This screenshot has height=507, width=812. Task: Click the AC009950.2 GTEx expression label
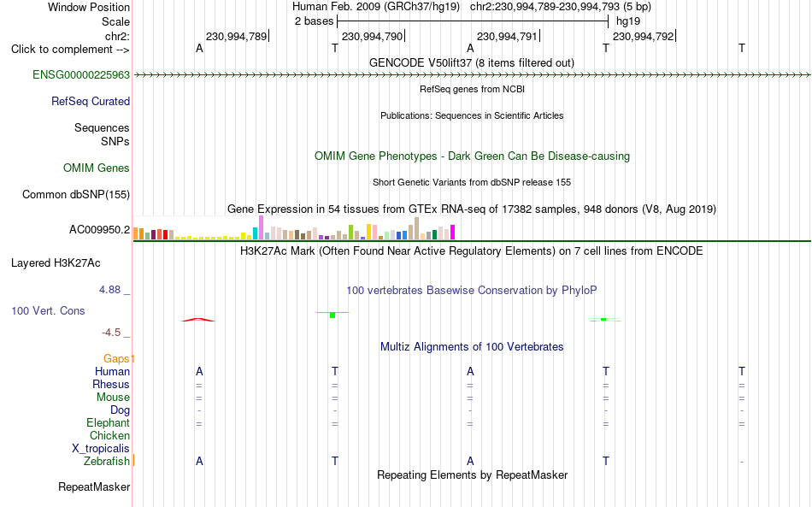(x=99, y=230)
